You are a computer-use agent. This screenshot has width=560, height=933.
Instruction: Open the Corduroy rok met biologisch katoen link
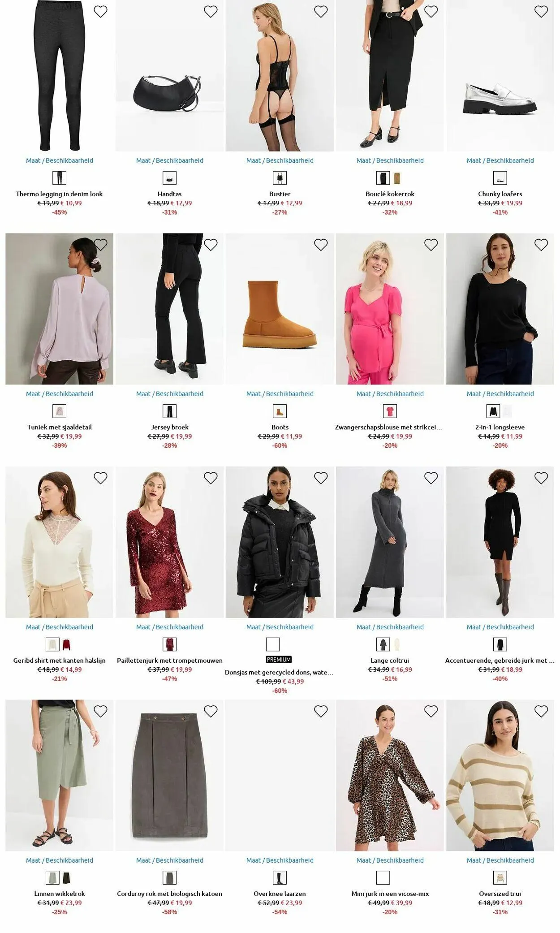pyautogui.click(x=170, y=894)
